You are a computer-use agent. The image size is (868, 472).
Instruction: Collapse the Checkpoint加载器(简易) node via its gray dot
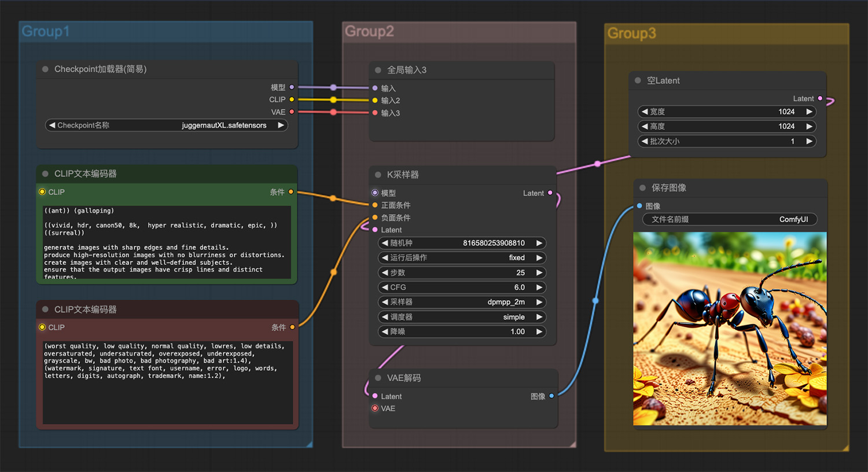pyautogui.click(x=45, y=69)
